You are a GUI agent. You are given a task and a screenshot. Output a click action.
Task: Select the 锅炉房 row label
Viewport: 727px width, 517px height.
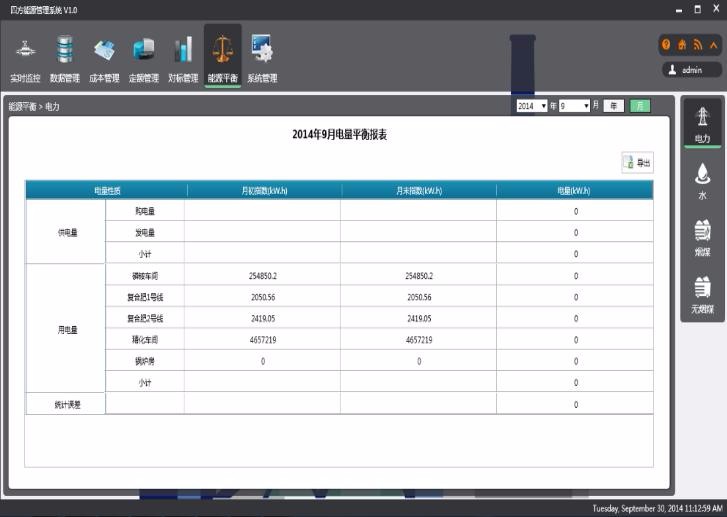point(145,361)
